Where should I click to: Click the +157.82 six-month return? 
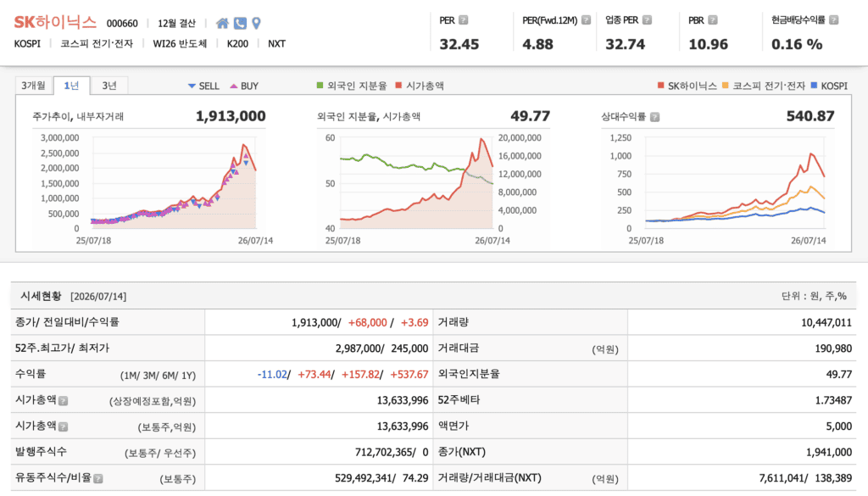[x=360, y=375]
